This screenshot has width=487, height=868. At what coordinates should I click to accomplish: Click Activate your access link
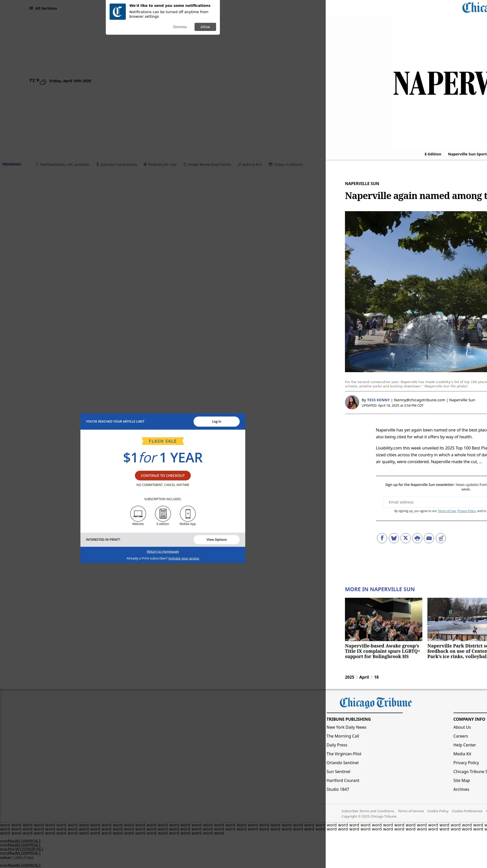click(x=183, y=558)
